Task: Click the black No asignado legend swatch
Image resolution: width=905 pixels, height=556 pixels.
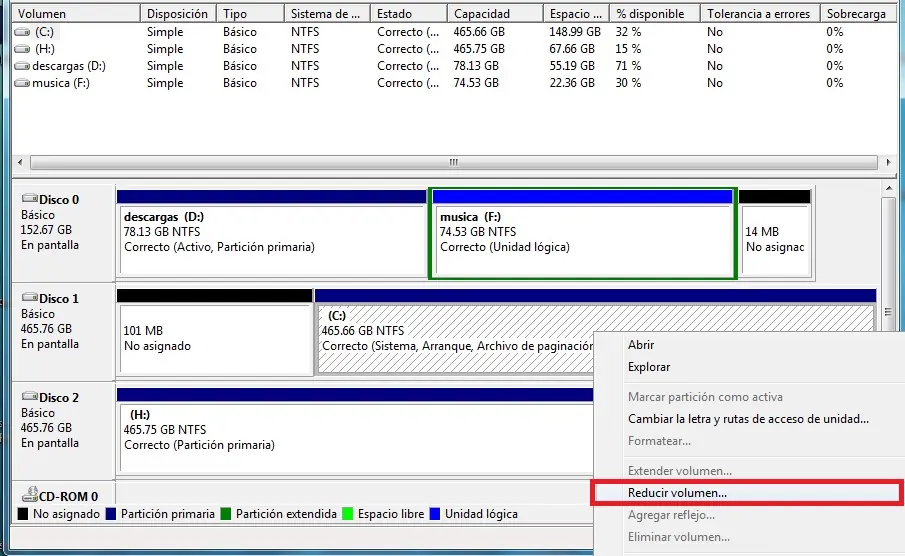Action: [x=23, y=514]
